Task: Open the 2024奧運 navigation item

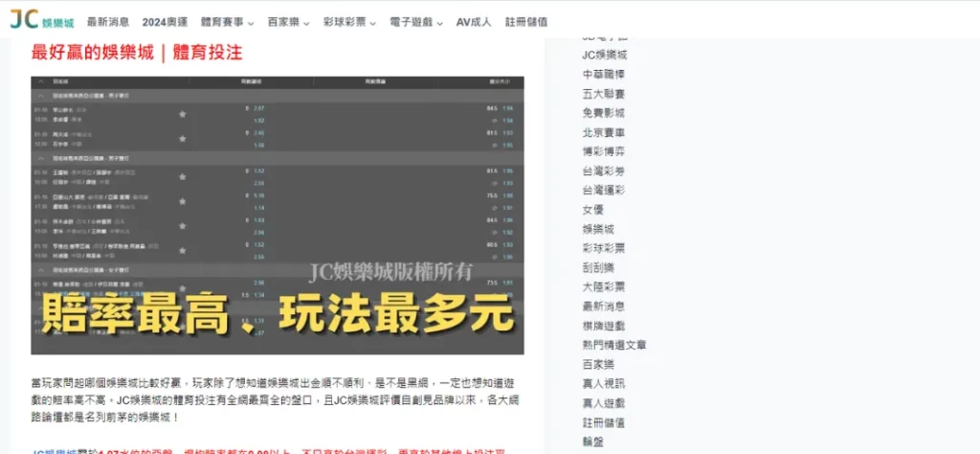Action: 165,22
